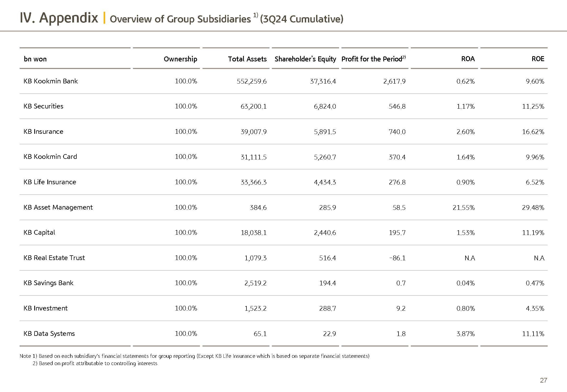Click the 'KB Capital' row label
Viewport: 567px width, 392px height.
(x=39, y=233)
